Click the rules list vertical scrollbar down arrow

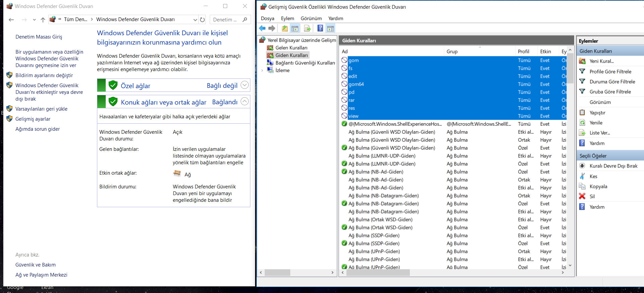(x=570, y=266)
